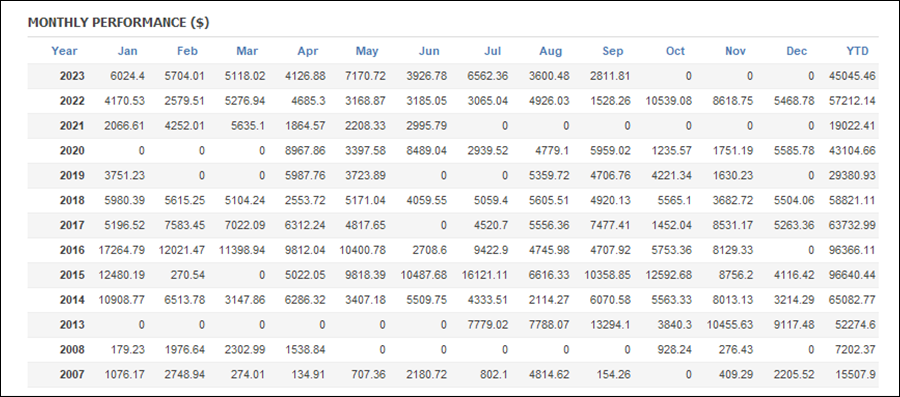900x397 pixels.
Task: Click the 2016 Feb value 12021.47
Action: pos(181,250)
